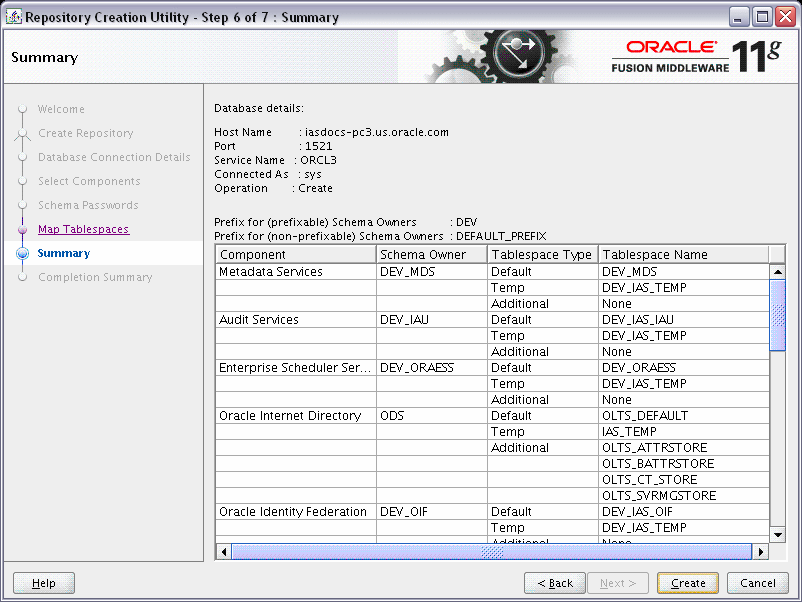Click the Schema Passwords step
This screenshot has height=602, width=802.
coord(88,205)
